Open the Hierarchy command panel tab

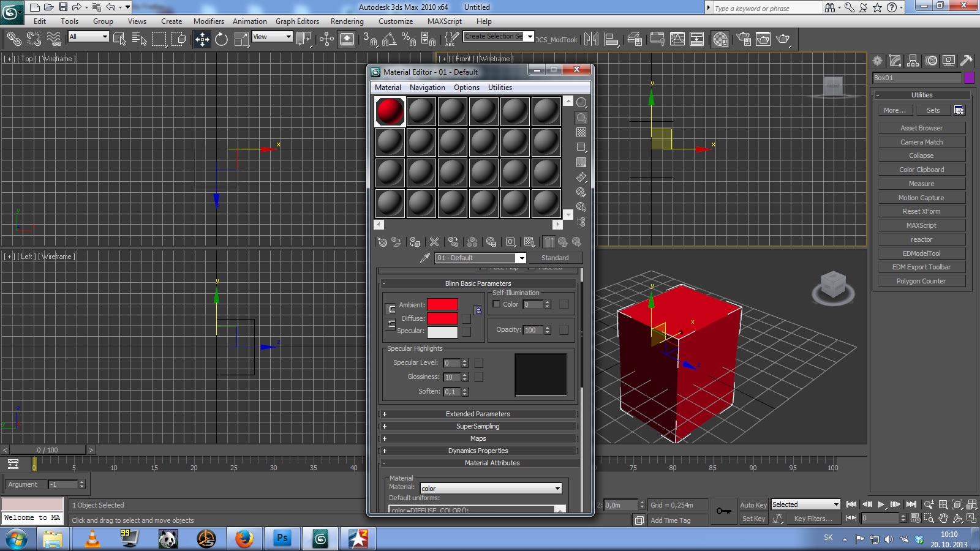point(913,61)
